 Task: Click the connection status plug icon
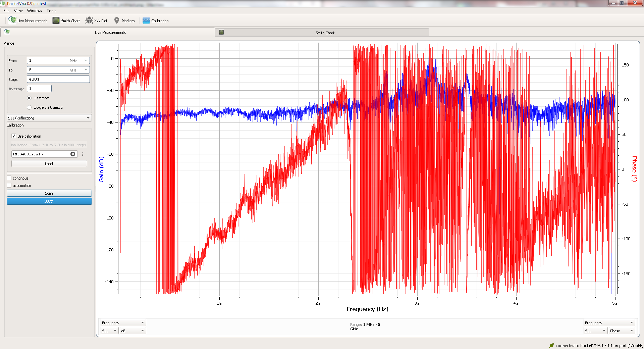tap(552, 345)
